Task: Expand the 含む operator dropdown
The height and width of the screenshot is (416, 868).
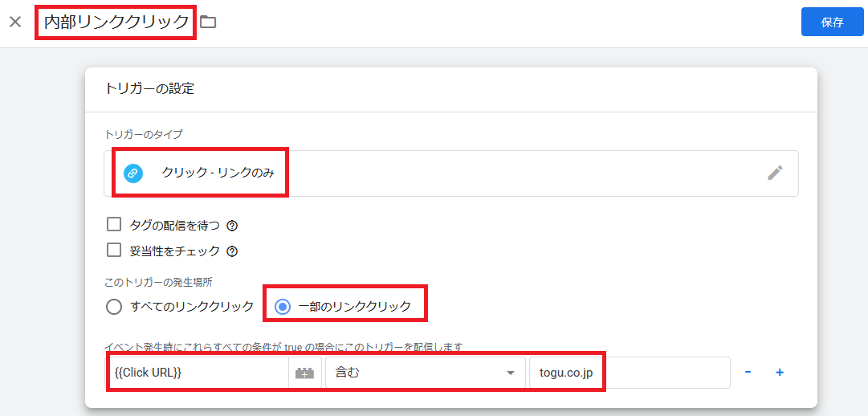Action: (x=425, y=373)
